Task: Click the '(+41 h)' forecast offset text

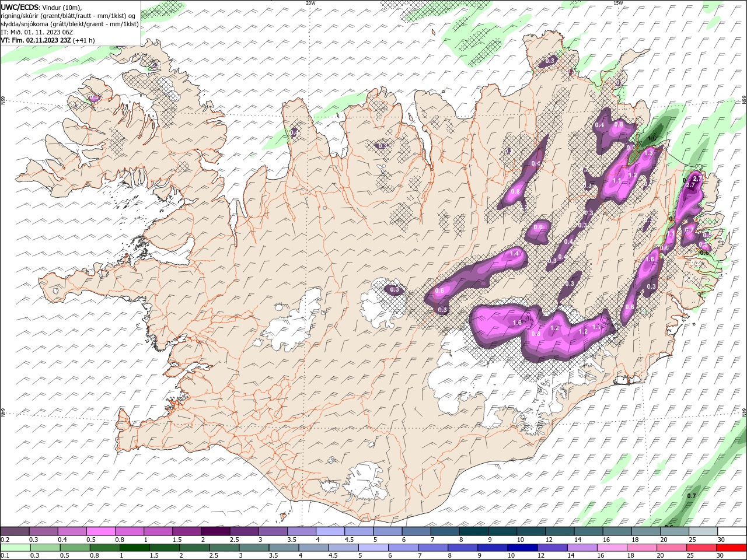Action: [x=84, y=40]
